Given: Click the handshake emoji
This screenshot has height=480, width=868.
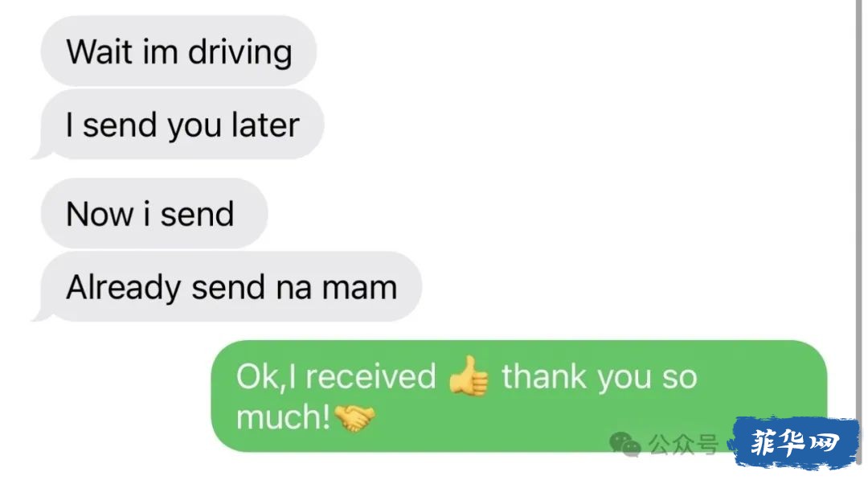Looking at the screenshot, I should pos(355,417).
